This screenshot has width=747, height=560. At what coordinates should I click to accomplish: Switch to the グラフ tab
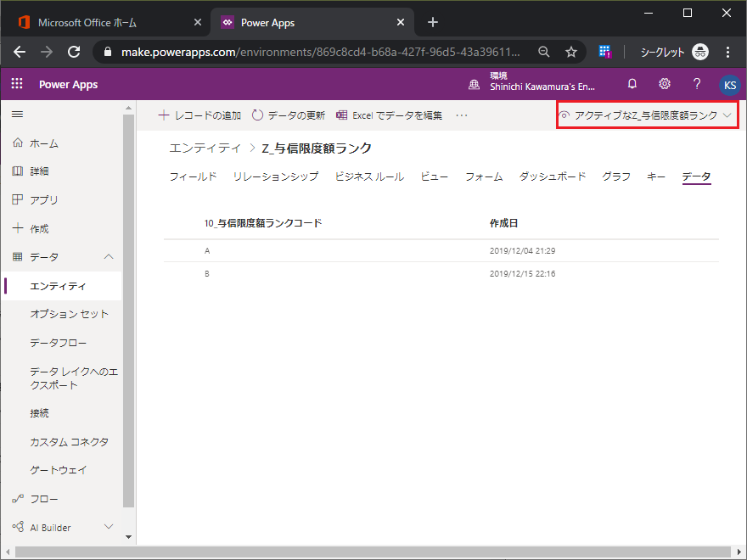616,176
